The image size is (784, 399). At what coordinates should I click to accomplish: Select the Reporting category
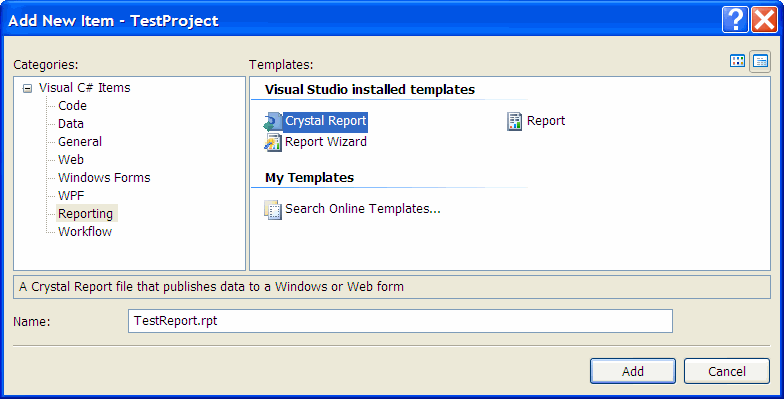[86, 214]
